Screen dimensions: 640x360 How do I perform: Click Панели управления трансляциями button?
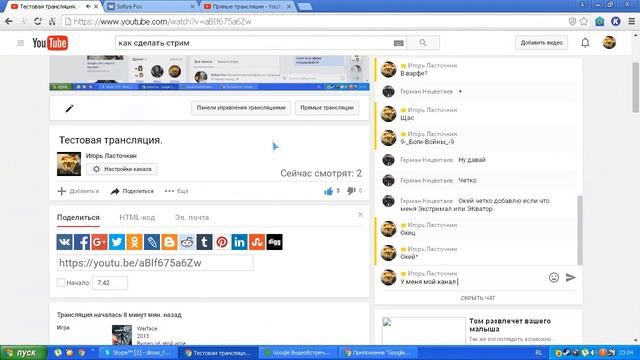[241, 108]
